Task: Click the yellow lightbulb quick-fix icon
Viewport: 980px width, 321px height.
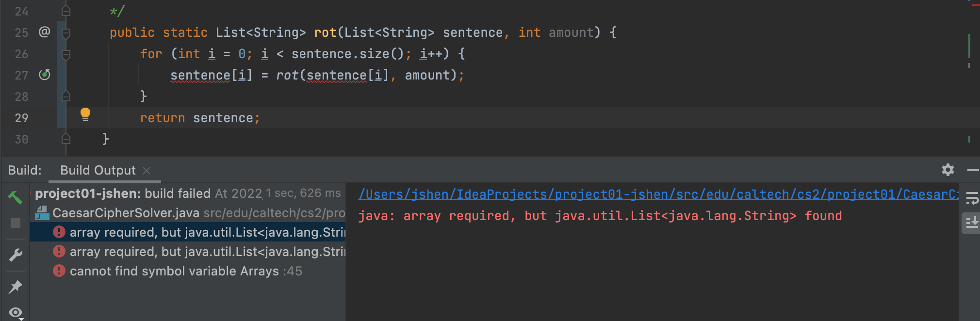Action: tap(85, 114)
